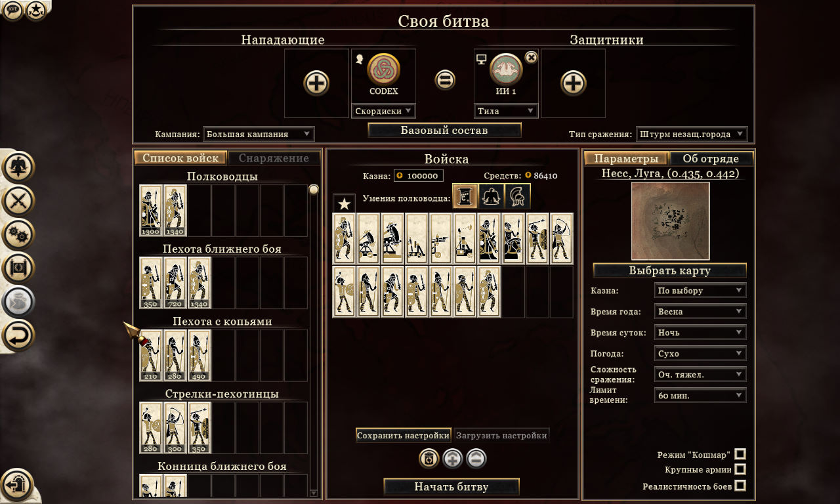Open the Тила faction dropdown
The width and height of the screenshot is (840, 504).
point(506,111)
